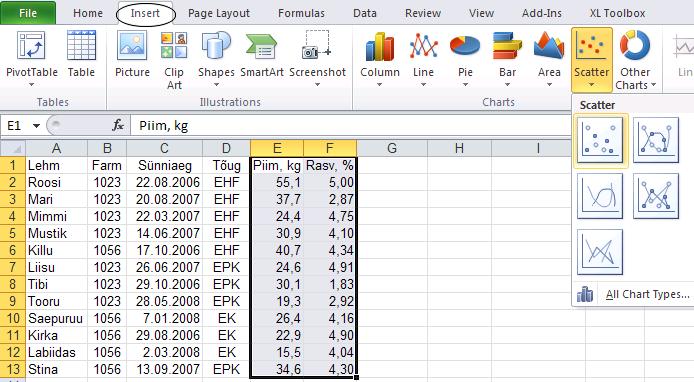Click cell value '1,83'
The image size is (694, 382).
click(x=330, y=284)
